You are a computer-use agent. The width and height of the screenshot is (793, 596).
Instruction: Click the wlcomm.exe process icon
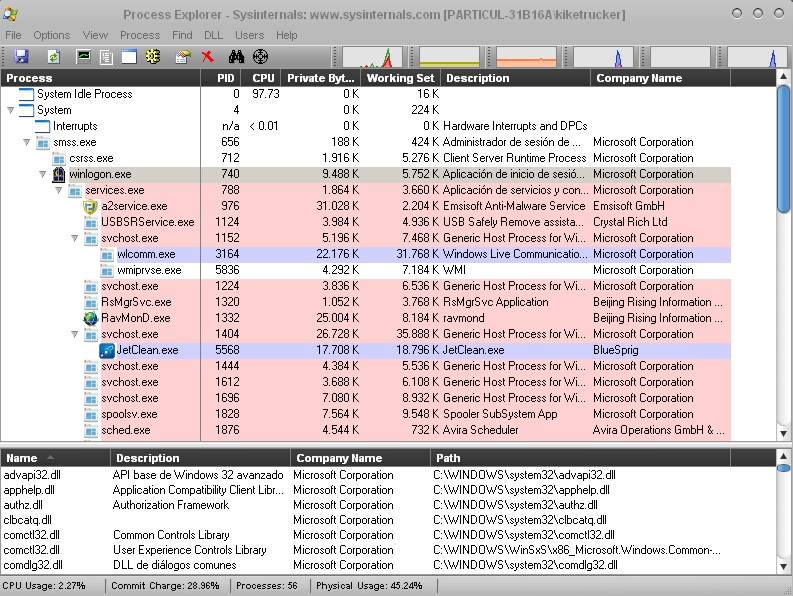107,254
